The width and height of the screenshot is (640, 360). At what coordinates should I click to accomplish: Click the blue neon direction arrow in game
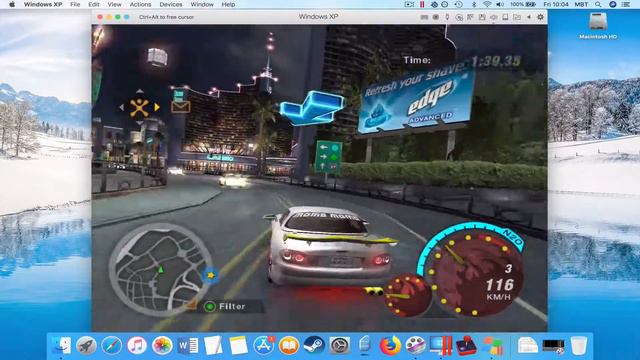coord(311,107)
